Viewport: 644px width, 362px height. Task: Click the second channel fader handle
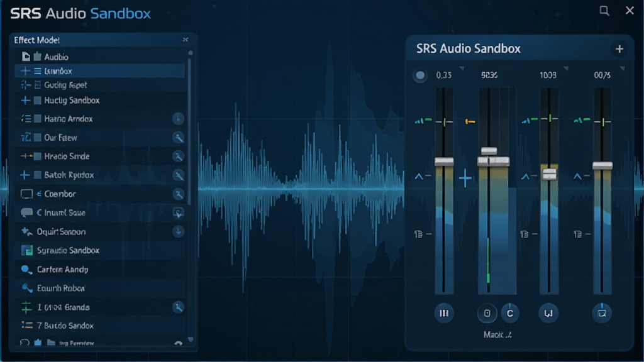pos(493,161)
